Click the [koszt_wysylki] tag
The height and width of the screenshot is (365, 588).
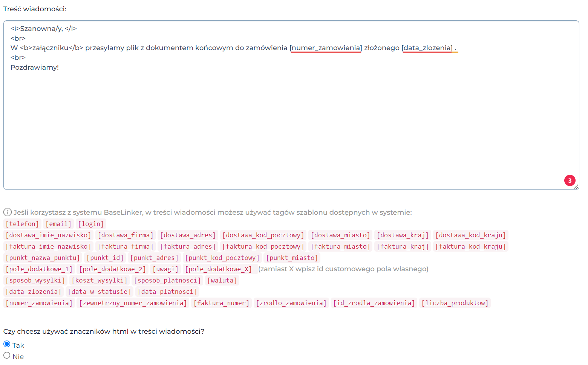coord(99,280)
